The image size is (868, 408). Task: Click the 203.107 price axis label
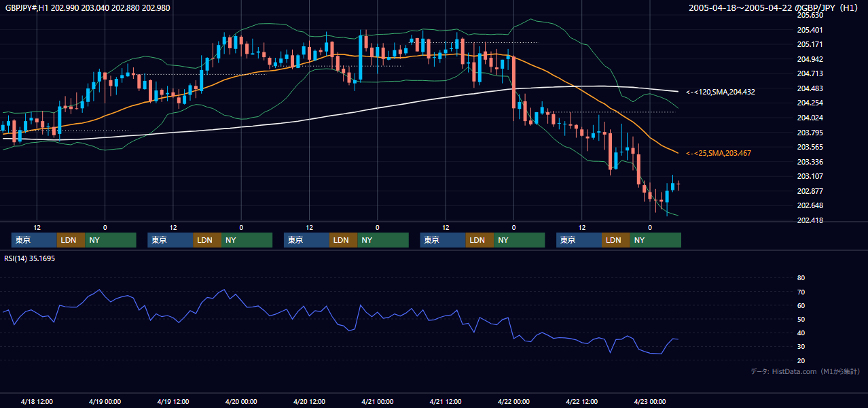click(x=810, y=176)
